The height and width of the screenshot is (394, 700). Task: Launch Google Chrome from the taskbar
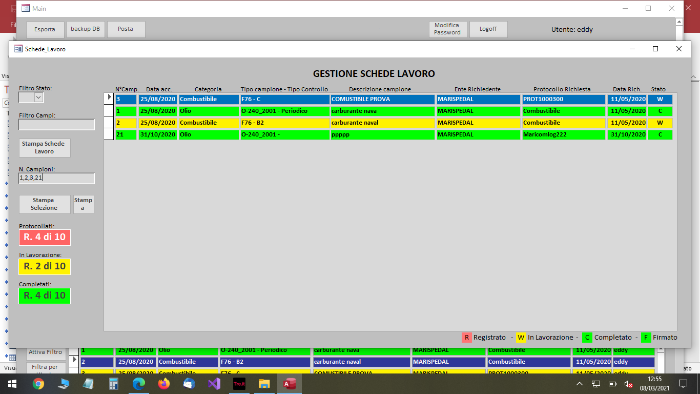[x=38, y=384]
